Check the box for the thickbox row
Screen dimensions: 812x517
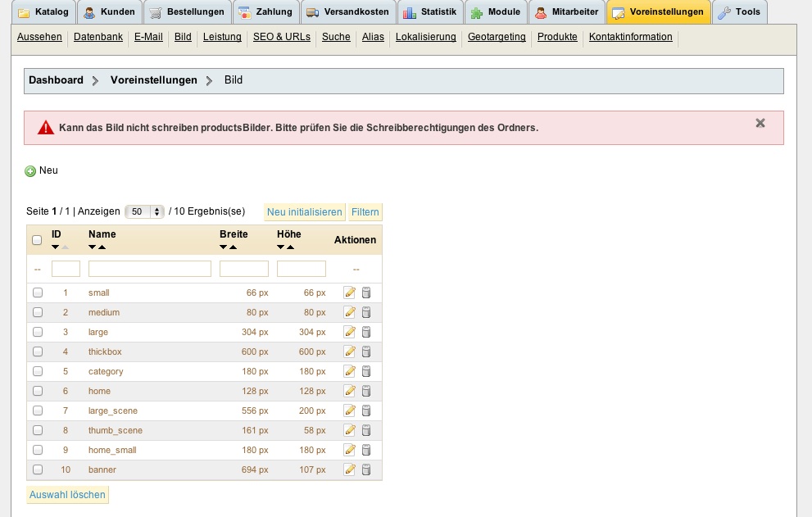[x=38, y=351]
